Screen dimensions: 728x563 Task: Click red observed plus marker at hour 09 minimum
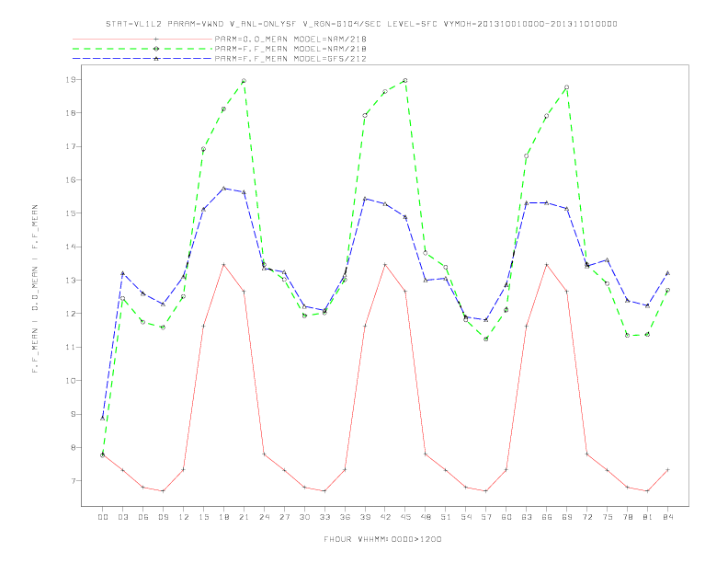163,491
